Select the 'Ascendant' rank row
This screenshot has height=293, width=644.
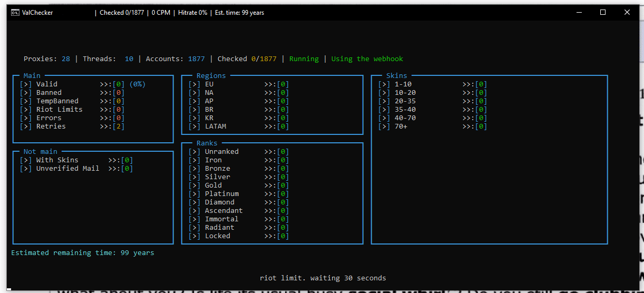(239, 211)
